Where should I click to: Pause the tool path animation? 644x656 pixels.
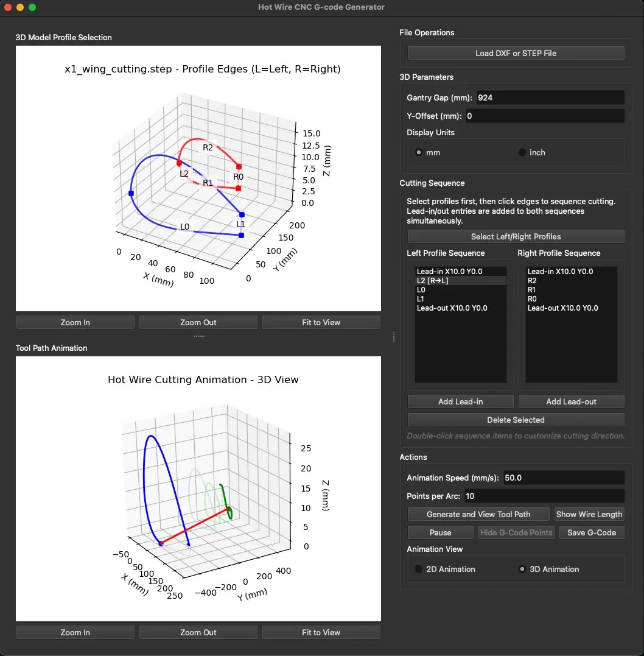pyautogui.click(x=440, y=532)
